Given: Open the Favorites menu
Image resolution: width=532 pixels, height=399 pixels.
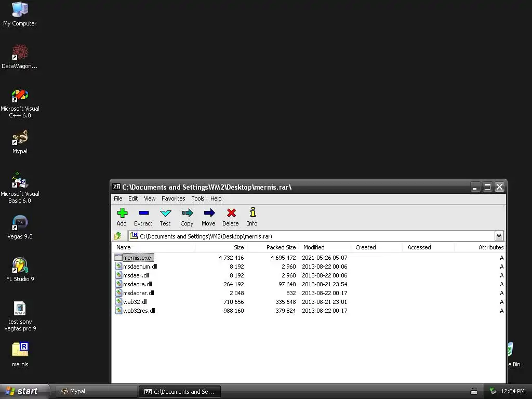Looking at the screenshot, I should coord(174,198).
